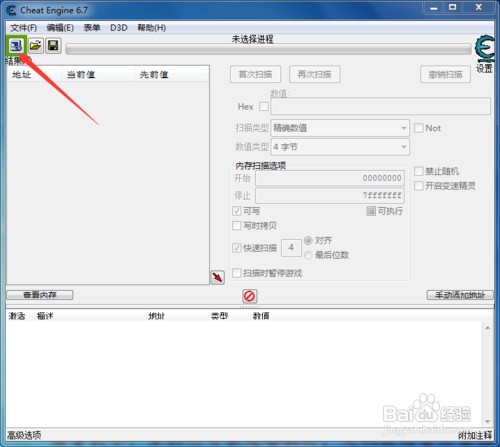Click address list scrollbar up arrow
The image size is (500, 447).
488,328
